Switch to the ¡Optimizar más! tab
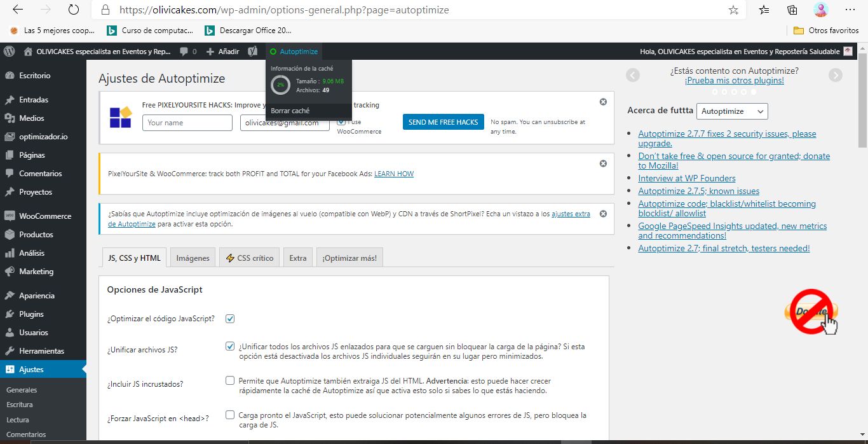Viewport: 868px width, 444px height. coord(349,258)
